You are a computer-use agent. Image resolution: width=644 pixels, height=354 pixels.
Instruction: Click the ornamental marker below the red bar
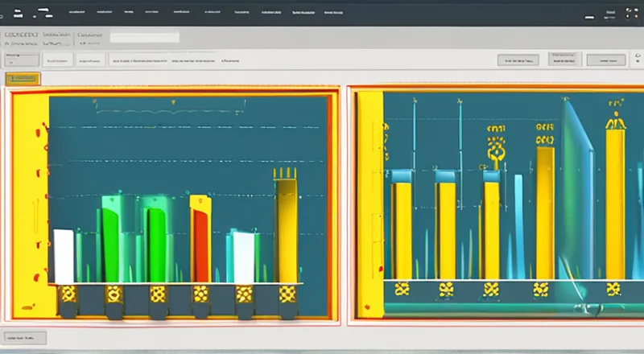(x=200, y=294)
